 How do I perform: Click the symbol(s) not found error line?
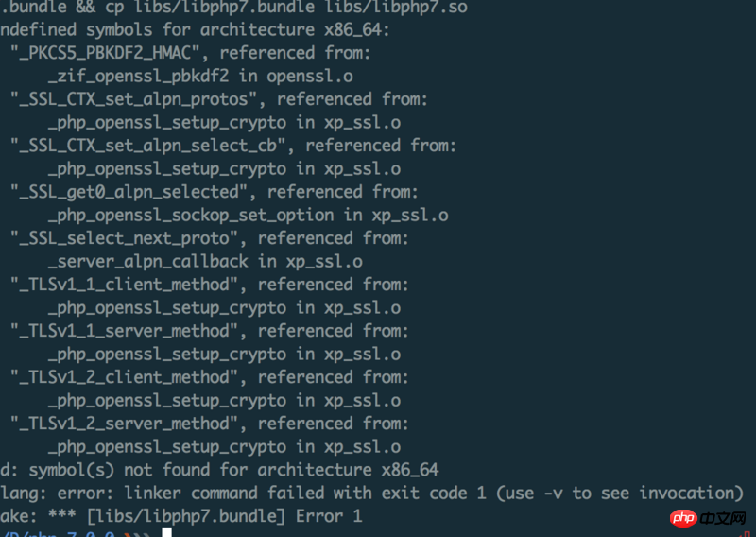pos(219,470)
